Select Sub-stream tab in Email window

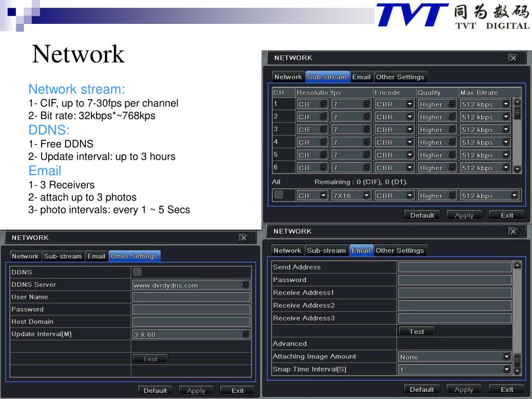point(326,250)
